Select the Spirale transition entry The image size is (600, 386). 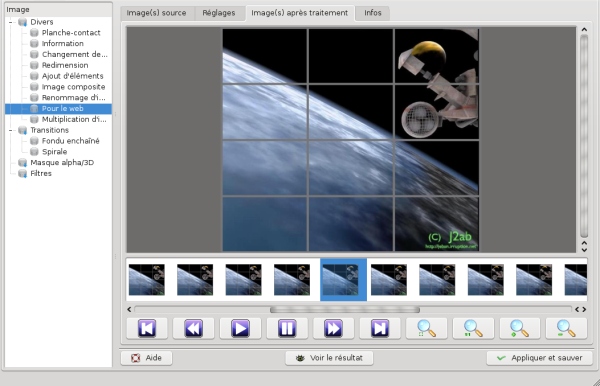[54, 152]
